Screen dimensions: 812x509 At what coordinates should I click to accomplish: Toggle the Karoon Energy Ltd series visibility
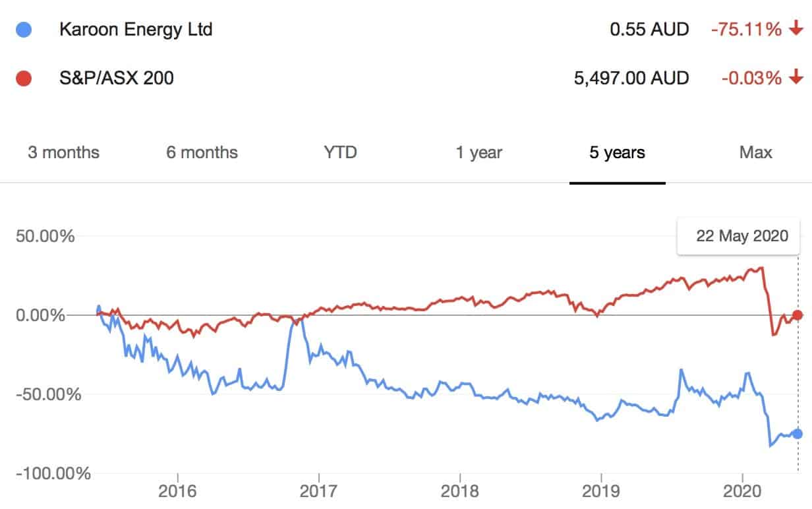pos(136,29)
